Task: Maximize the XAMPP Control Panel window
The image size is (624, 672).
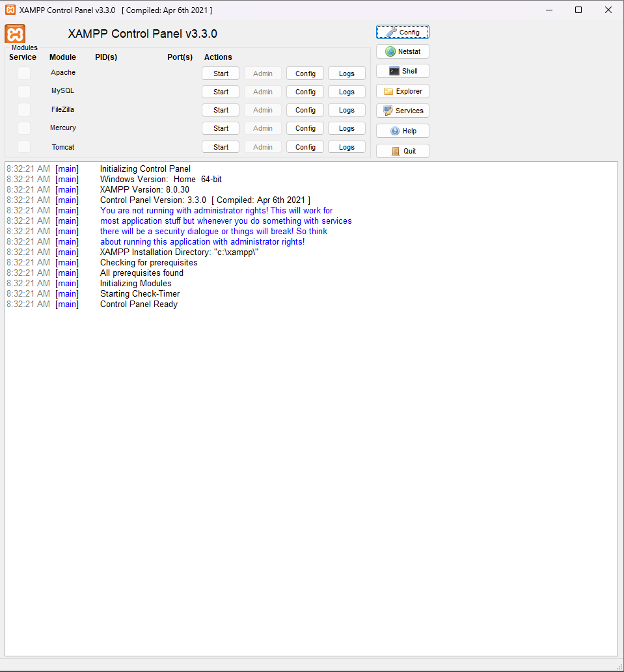Action: 578,10
